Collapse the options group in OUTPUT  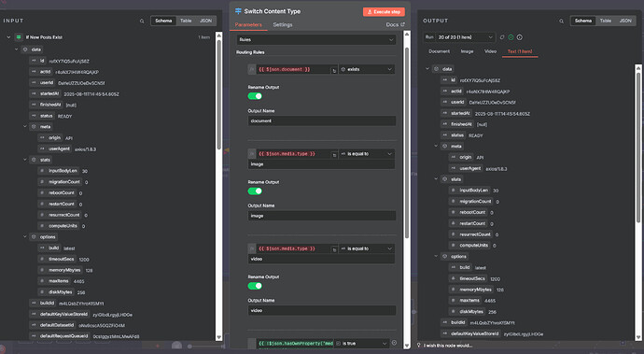click(x=436, y=256)
